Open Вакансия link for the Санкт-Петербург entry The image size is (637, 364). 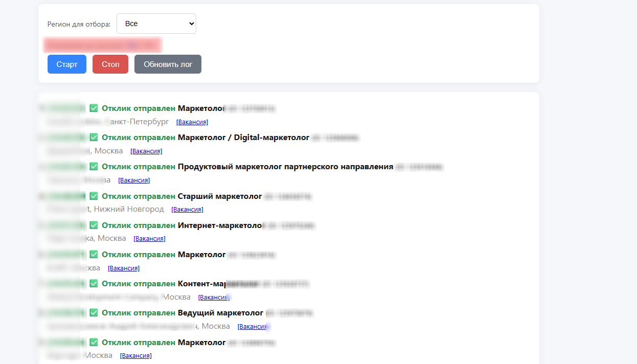[x=192, y=122]
